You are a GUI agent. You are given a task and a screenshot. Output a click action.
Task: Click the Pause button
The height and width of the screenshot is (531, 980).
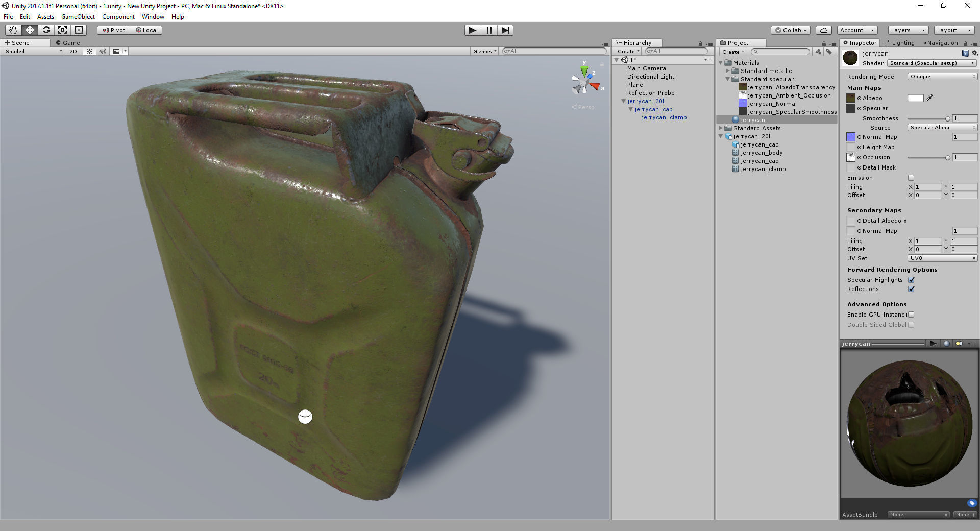coord(489,30)
